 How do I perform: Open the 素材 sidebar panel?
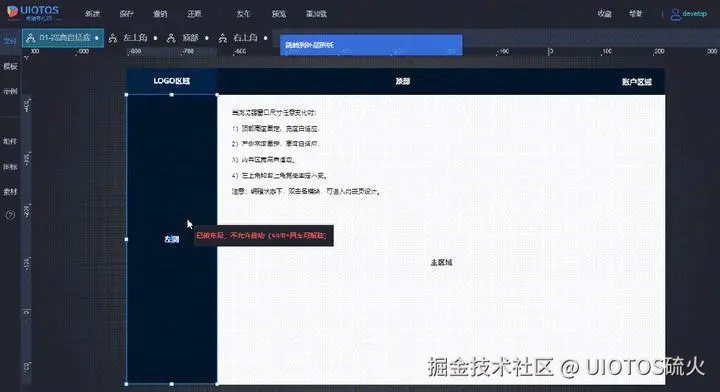[x=10, y=191]
